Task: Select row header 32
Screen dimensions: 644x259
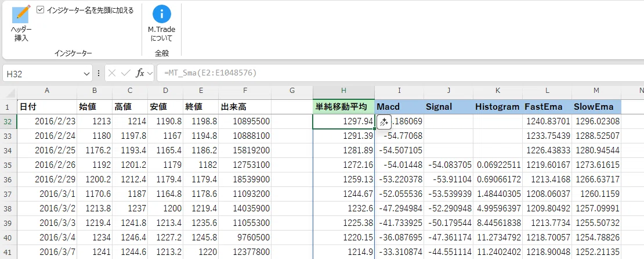Action: tap(9, 121)
